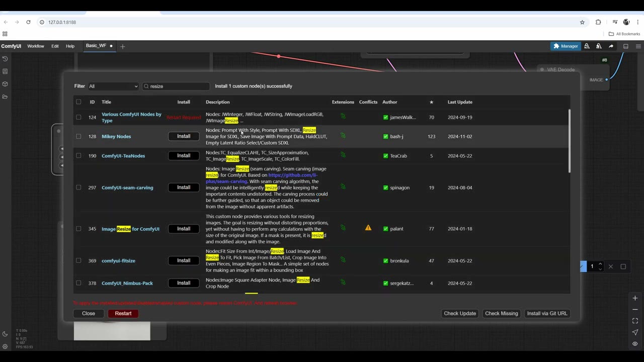Open the Help menu
This screenshot has width=644, height=362.
(x=70, y=46)
